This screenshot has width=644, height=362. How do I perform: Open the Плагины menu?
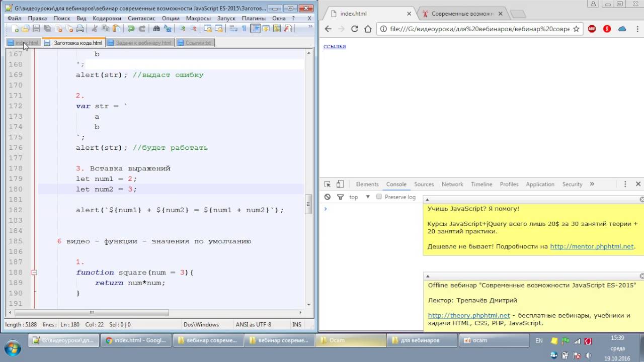[254, 18]
